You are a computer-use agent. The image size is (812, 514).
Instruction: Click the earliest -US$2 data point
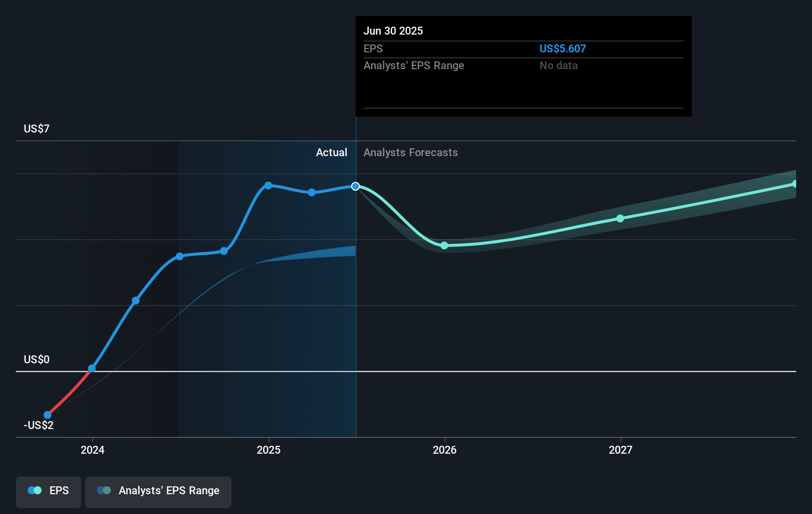click(47, 414)
